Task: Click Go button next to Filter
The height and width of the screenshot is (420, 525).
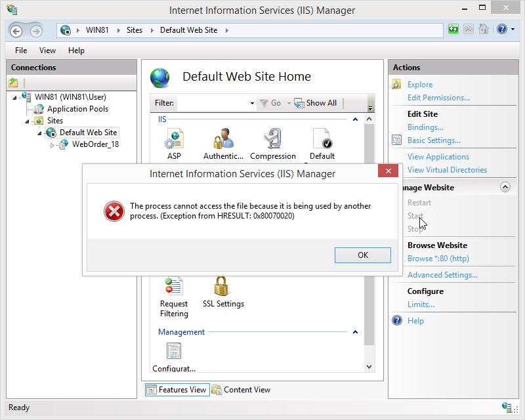Action: (270, 103)
